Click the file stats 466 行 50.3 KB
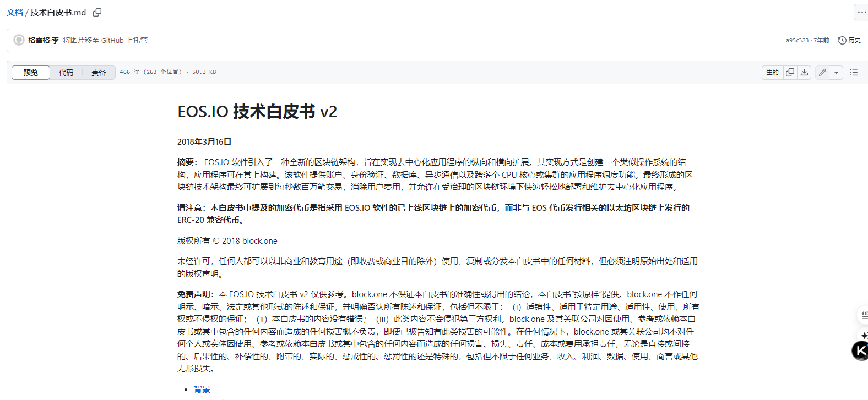The width and height of the screenshot is (868, 400). tap(168, 72)
